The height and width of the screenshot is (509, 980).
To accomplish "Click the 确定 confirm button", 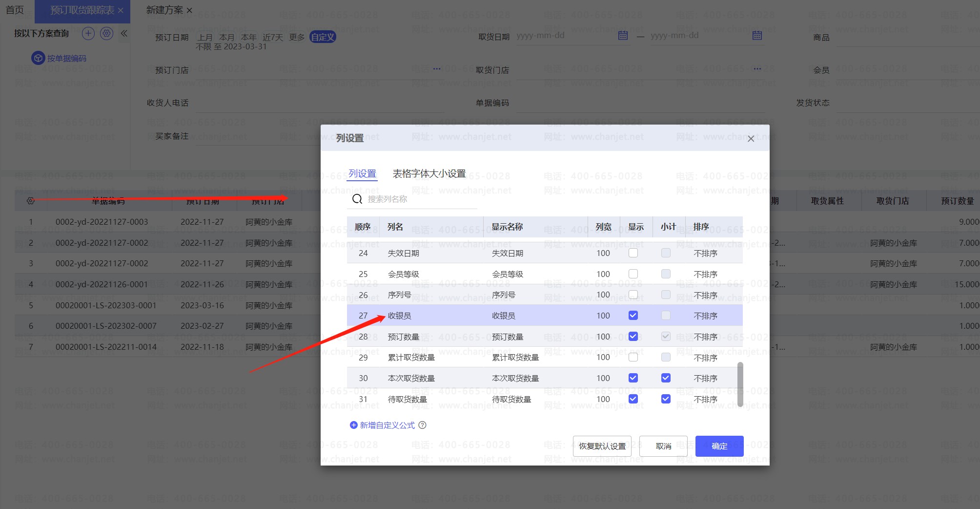I will (719, 446).
